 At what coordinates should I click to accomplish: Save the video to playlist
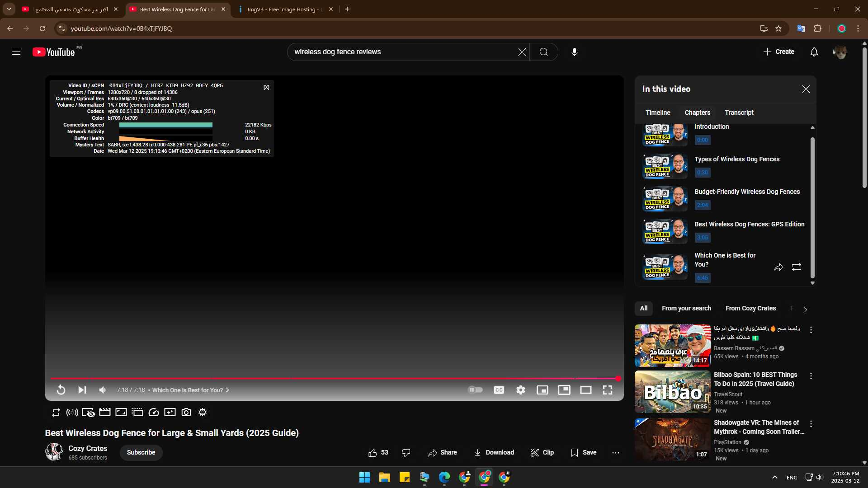(584, 452)
